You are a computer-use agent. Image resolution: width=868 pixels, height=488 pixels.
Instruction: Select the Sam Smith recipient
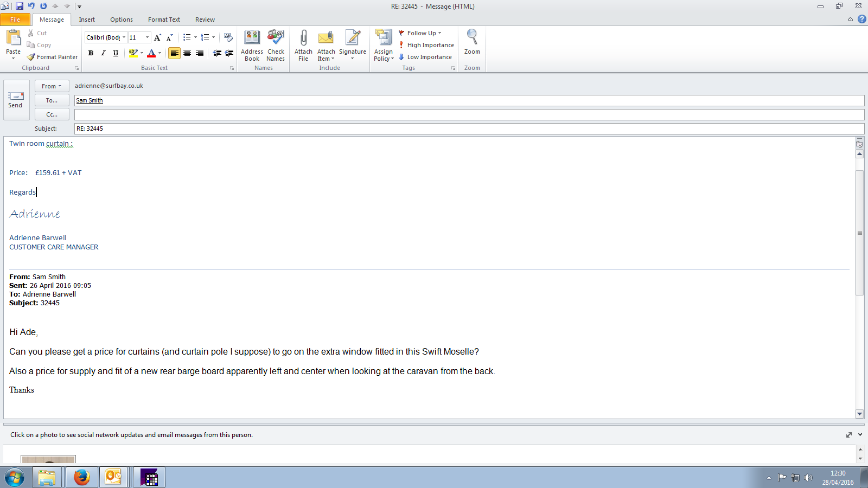[x=90, y=100]
